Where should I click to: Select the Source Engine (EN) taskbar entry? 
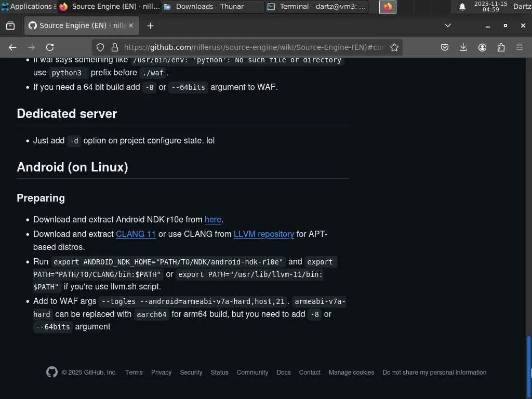point(109,6)
